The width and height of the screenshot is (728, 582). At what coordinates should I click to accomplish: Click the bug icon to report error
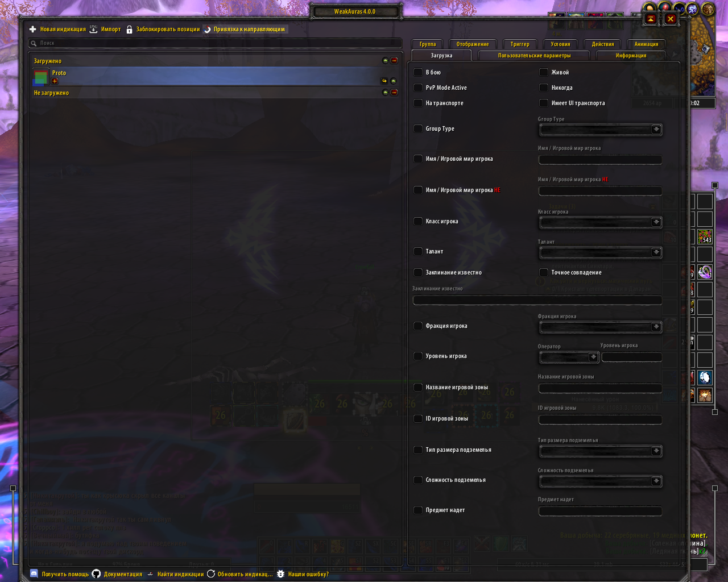pos(280,574)
